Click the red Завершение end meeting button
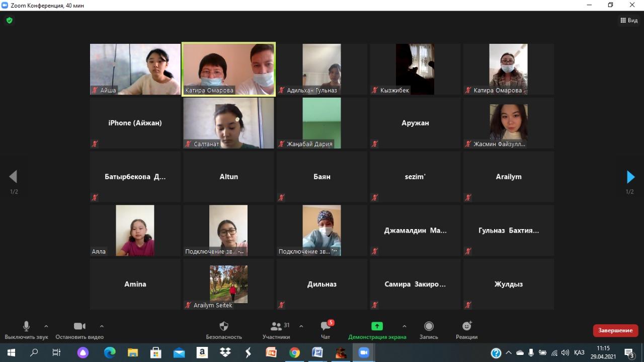 click(615, 330)
